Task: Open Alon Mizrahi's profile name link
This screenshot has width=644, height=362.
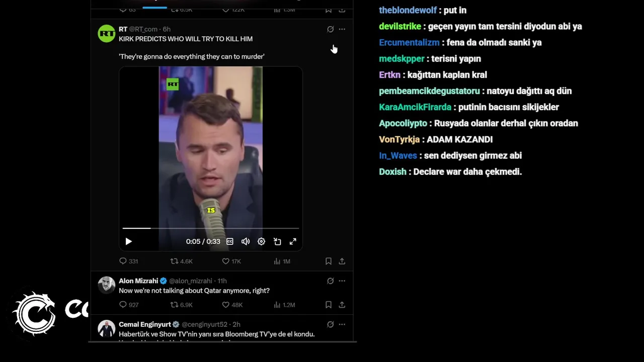Action: click(x=138, y=281)
